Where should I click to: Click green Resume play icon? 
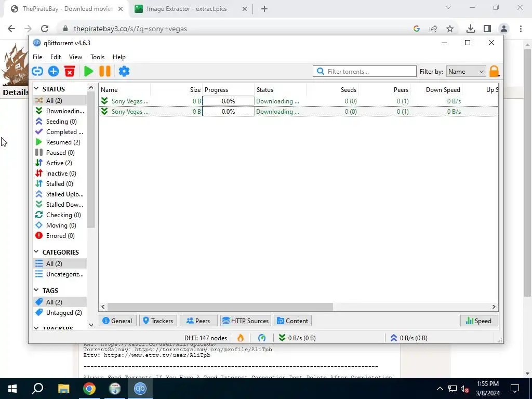click(88, 71)
